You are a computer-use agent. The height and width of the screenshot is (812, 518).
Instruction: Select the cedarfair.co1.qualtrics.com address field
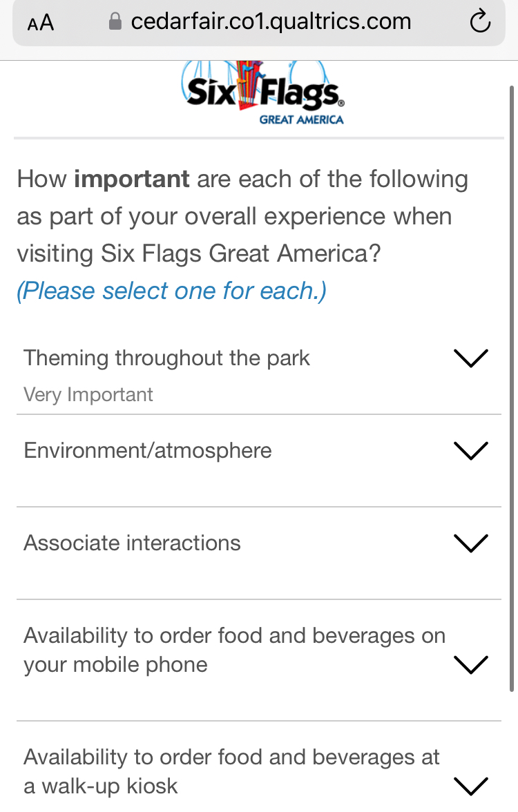[271, 22]
